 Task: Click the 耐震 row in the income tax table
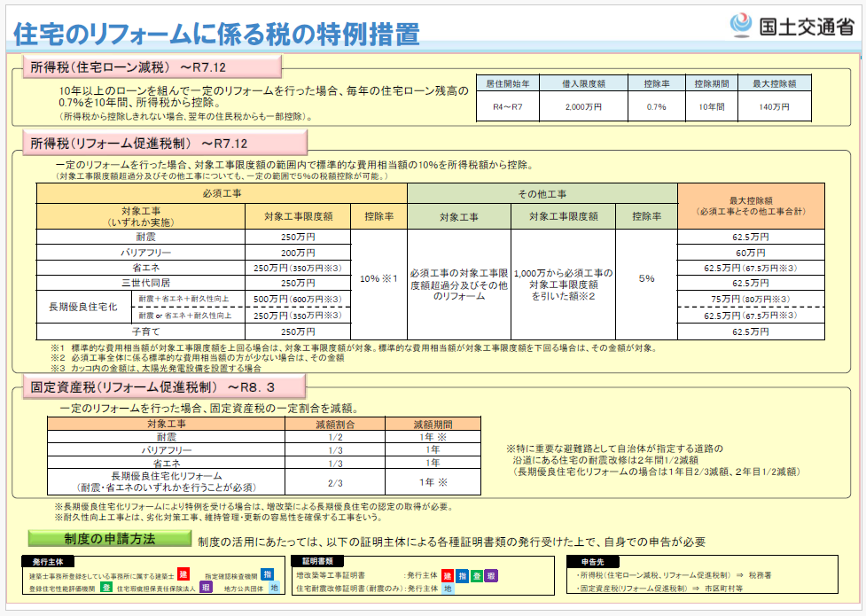[x=141, y=237]
